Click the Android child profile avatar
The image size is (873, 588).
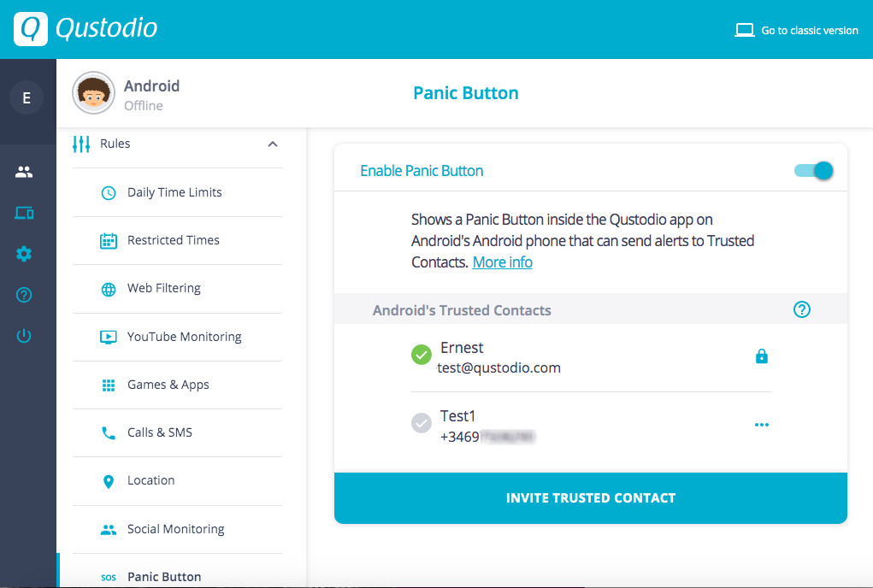coord(93,93)
